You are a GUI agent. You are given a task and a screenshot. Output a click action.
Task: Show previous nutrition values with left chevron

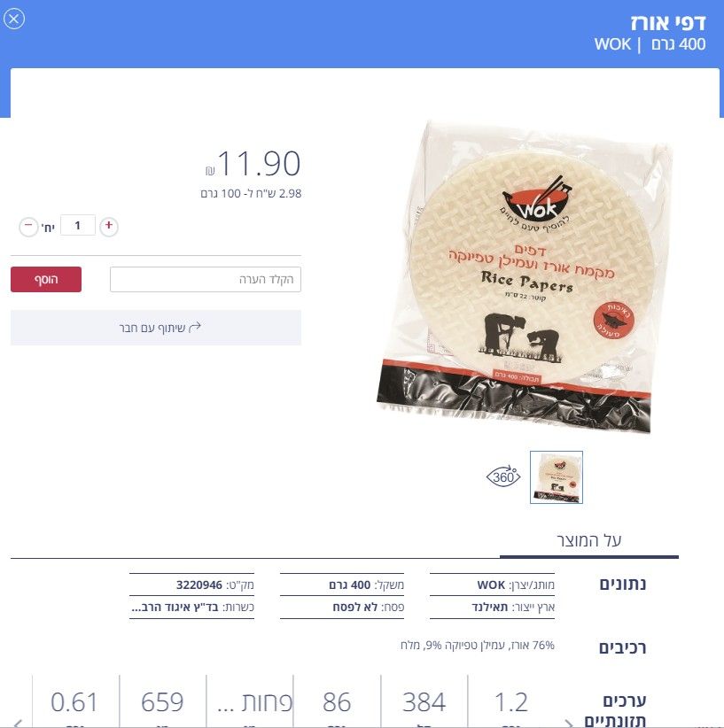click(18, 723)
